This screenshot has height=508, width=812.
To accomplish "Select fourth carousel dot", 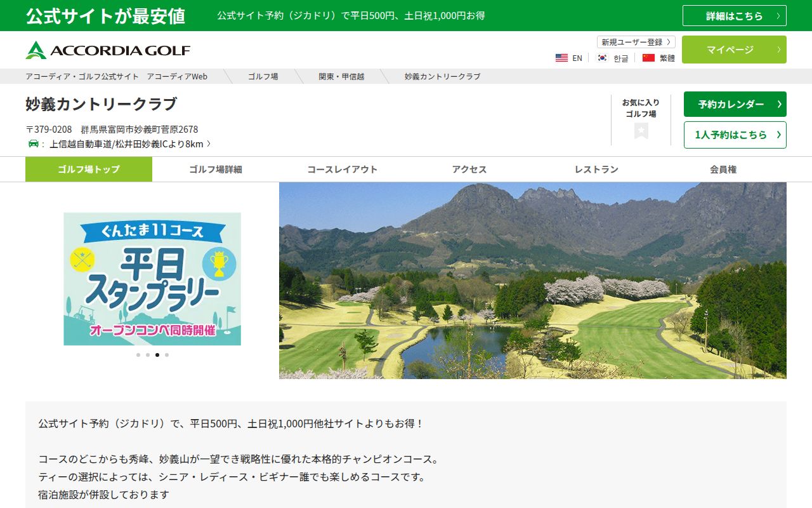I will (167, 355).
